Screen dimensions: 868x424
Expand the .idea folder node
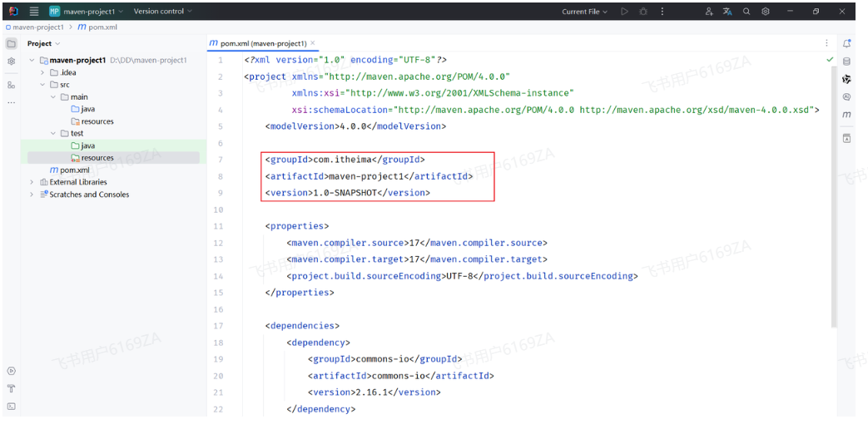(x=43, y=72)
